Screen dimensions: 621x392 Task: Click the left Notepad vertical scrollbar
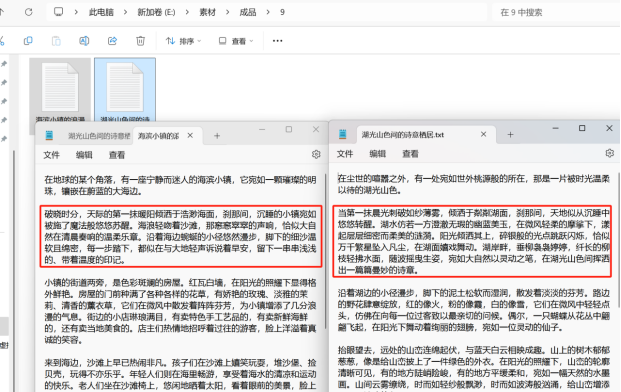tap(326, 251)
